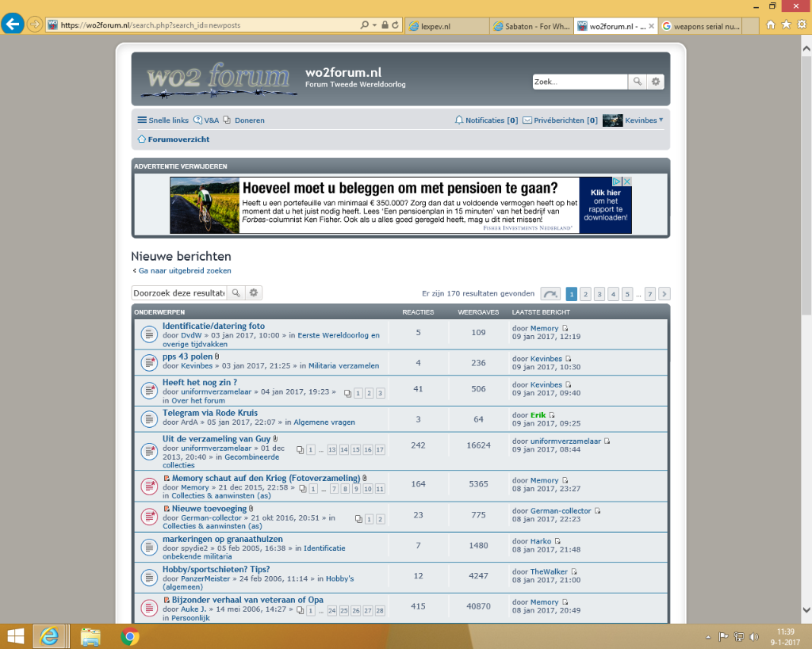812x649 pixels.
Task: Go to last post by Erik icon
Action: point(552,415)
